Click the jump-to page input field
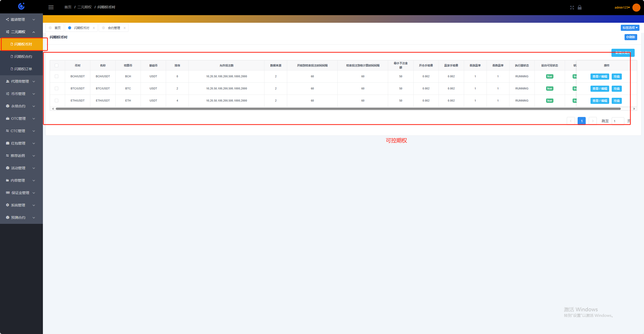 click(618, 121)
